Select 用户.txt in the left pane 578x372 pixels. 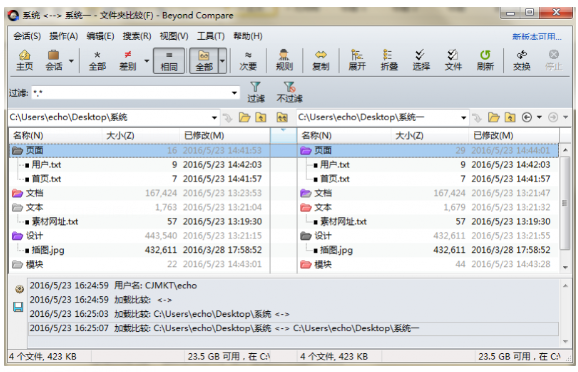click(x=46, y=165)
